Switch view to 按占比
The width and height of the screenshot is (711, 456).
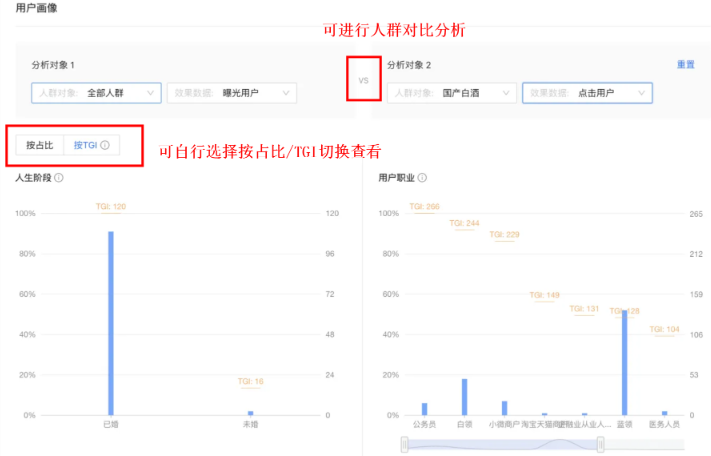click(39, 145)
